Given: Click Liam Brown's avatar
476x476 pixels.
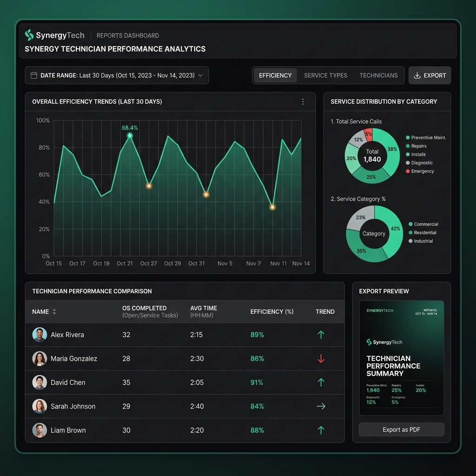Looking at the screenshot, I should click(x=40, y=430).
